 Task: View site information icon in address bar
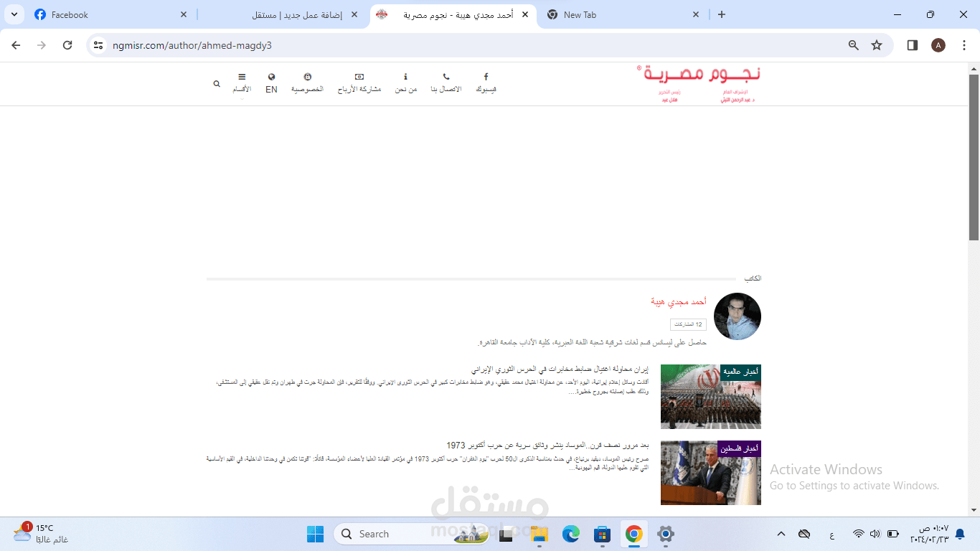pyautogui.click(x=98, y=45)
